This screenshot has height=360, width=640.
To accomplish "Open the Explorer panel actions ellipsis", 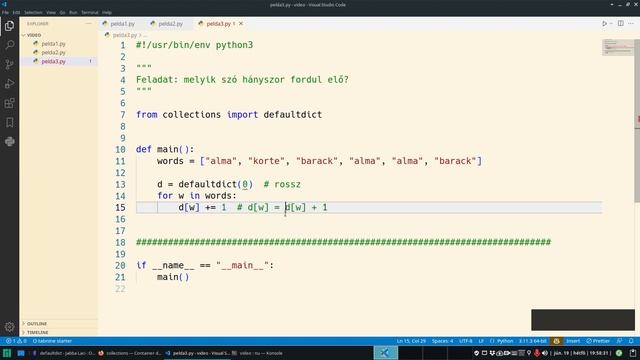I will pos(89,24).
